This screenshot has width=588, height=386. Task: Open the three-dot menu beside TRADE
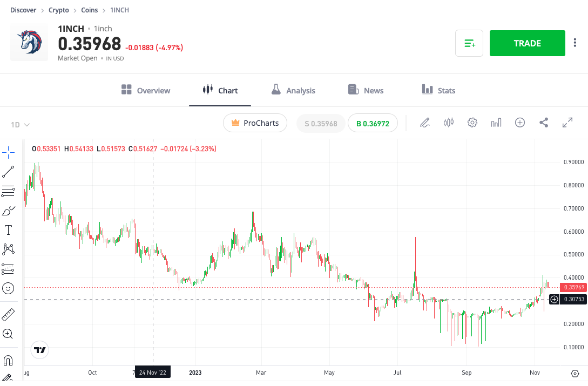(x=575, y=43)
